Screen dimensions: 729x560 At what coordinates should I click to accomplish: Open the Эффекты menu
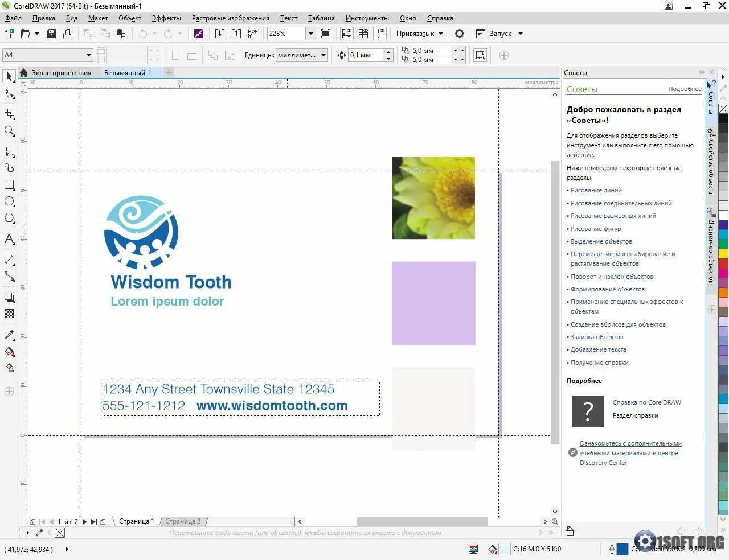tap(166, 18)
